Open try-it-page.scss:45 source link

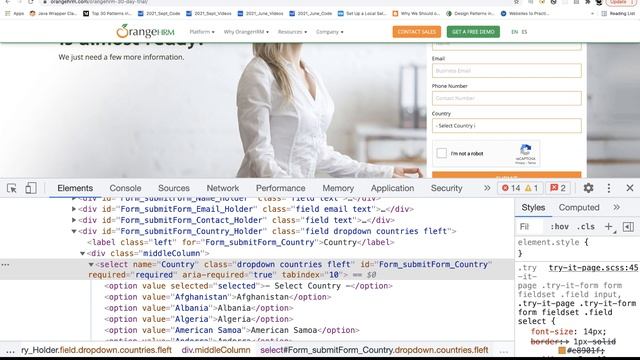pyautogui.click(x=593, y=268)
